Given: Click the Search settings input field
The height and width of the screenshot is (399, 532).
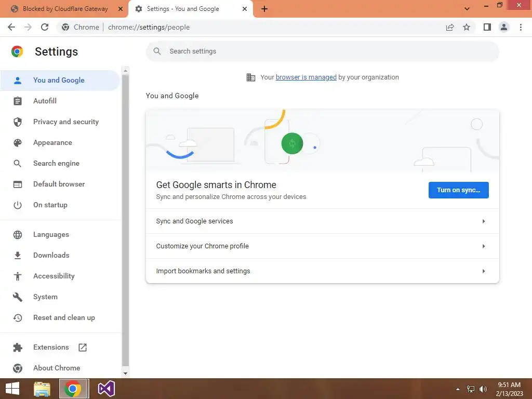Looking at the screenshot, I should tap(322, 51).
